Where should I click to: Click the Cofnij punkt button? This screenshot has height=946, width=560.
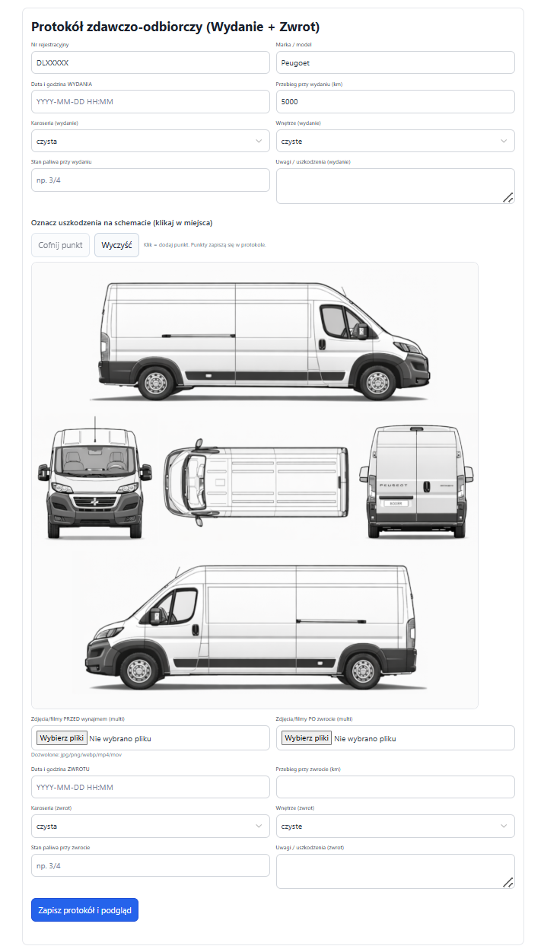pos(61,245)
